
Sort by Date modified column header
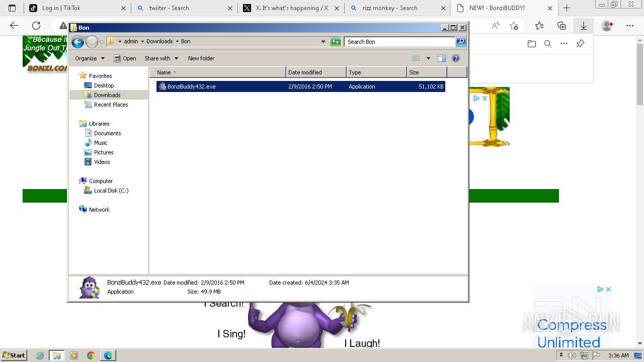click(x=316, y=72)
